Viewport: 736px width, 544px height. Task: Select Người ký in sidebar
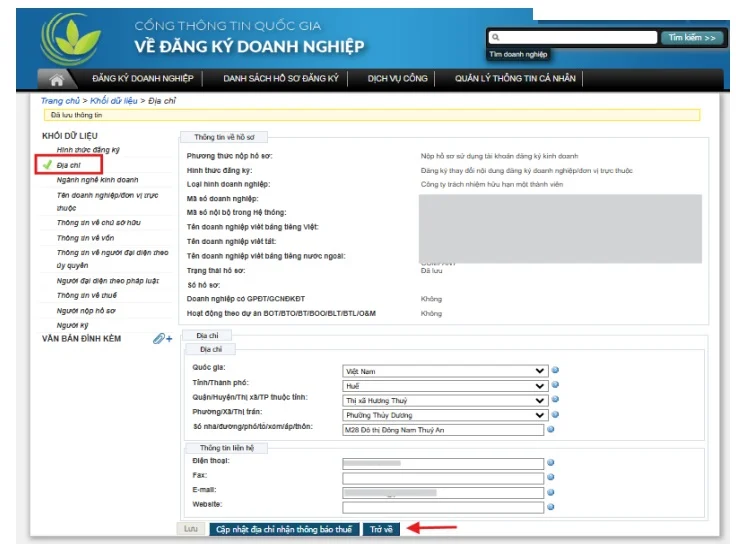[72, 325]
